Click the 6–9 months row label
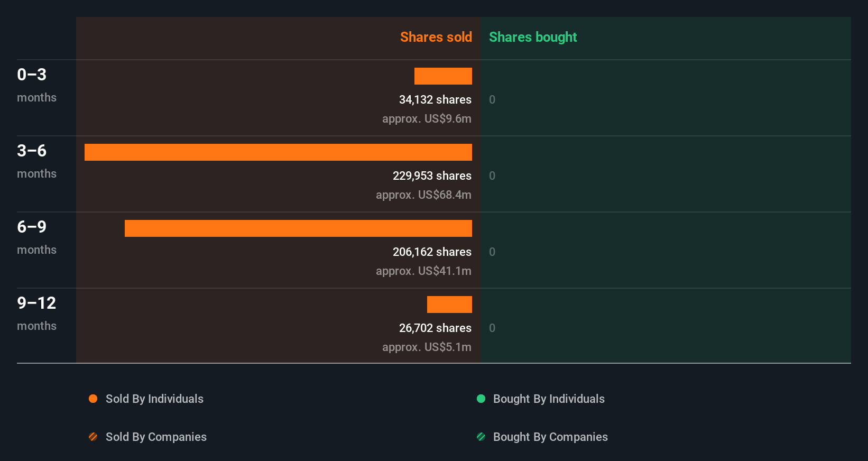The width and height of the screenshot is (868, 461). pyautogui.click(x=36, y=237)
